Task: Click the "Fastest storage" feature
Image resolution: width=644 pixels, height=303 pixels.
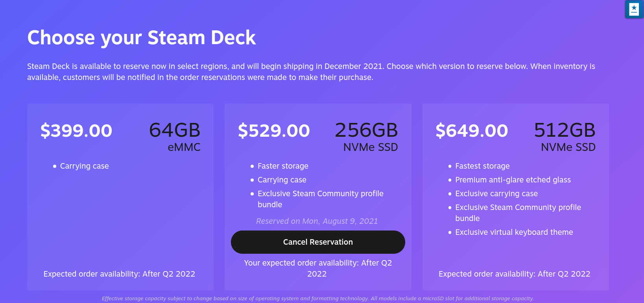Action: (x=482, y=166)
